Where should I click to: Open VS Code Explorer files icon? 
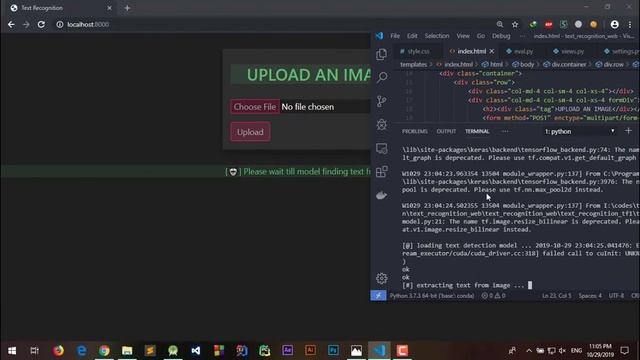pyautogui.click(x=382, y=54)
